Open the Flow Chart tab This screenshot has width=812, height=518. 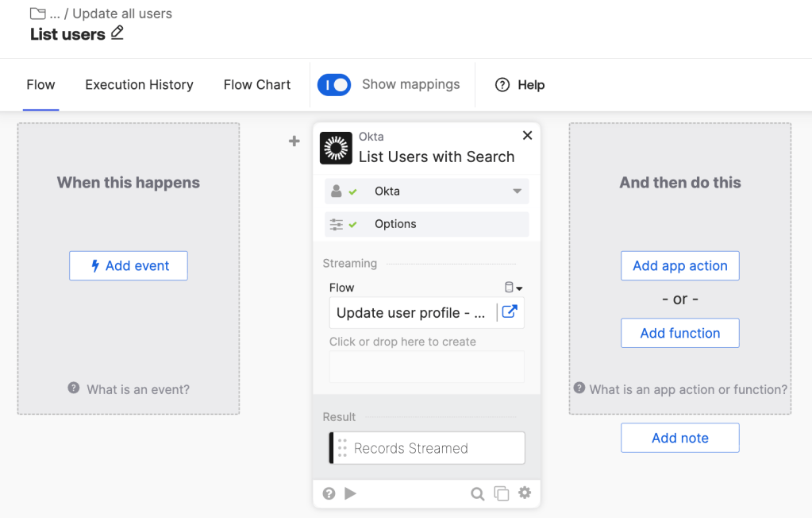[256, 85]
